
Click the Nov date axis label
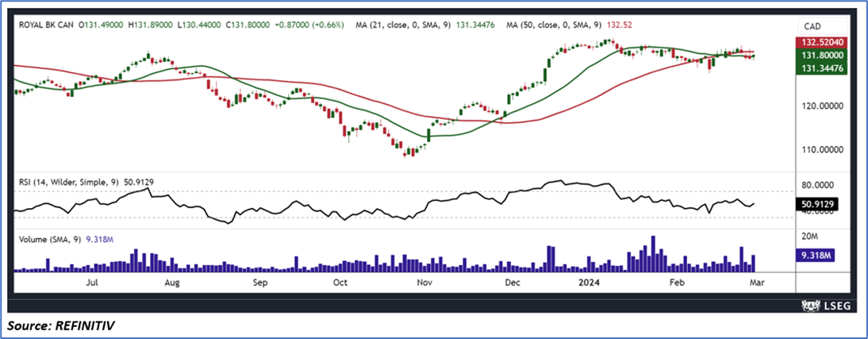click(424, 282)
